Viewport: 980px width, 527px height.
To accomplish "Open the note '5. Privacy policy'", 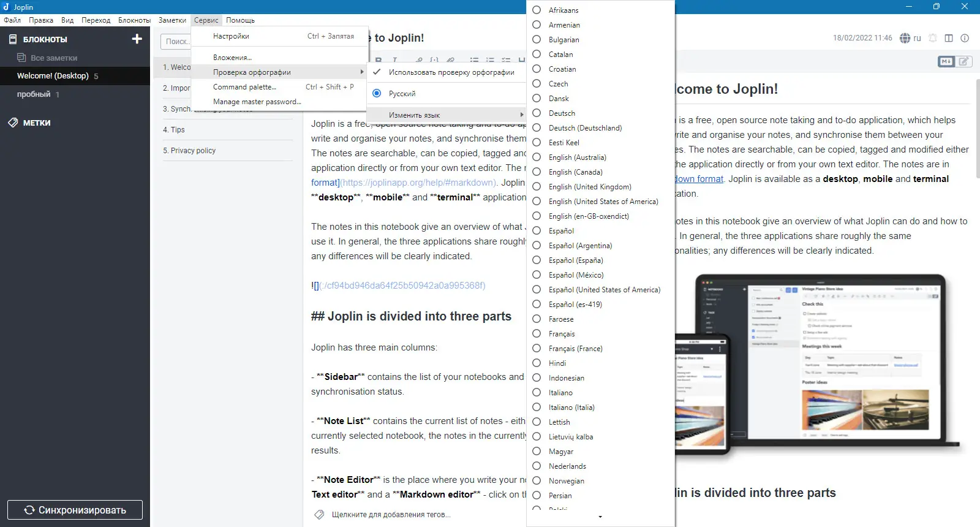I will (x=227, y=151).
